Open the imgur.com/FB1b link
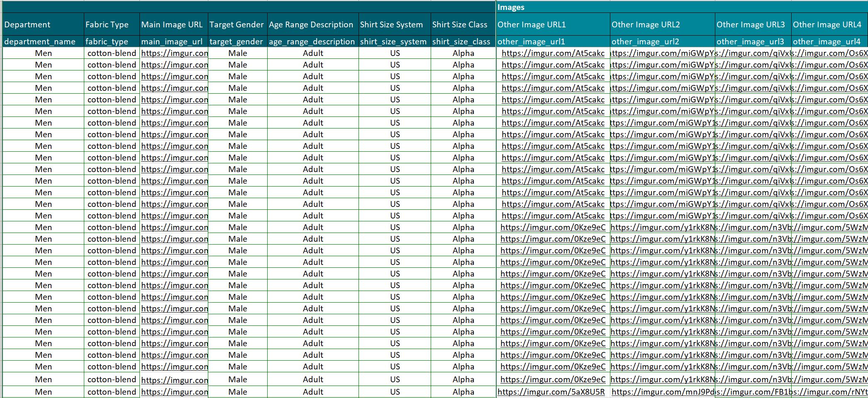The width and height of the screenshot is (868, 398). [753, 392]
